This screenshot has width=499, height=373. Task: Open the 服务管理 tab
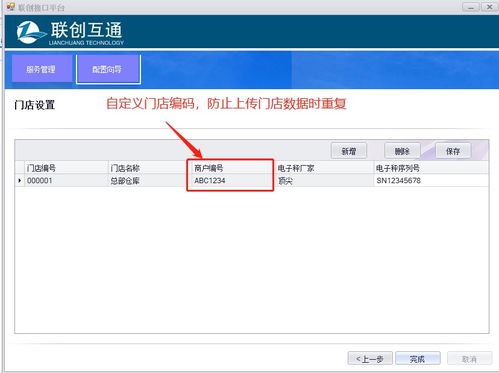(x=42, y=69)
